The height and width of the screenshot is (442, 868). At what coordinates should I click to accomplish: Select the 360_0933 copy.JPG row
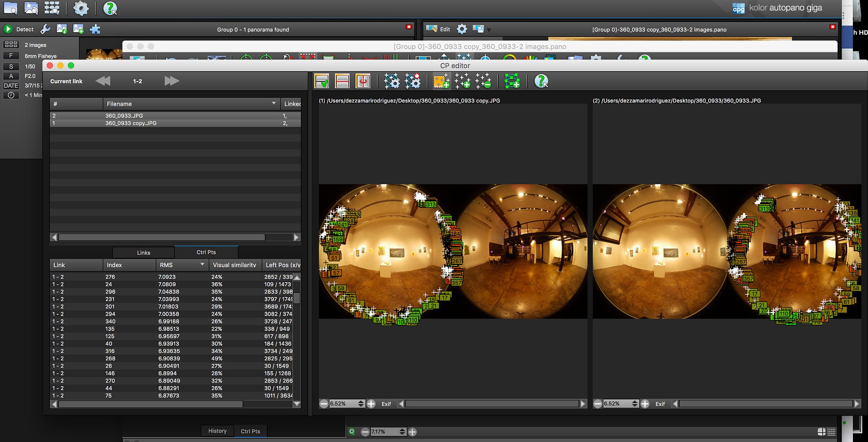point(175,123)
